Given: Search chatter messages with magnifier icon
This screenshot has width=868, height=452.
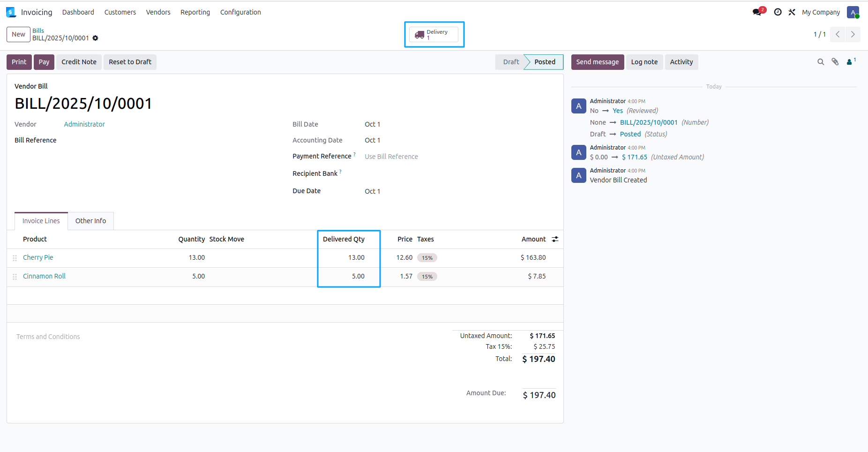Looking at the screenshot, I should [x=821, y=62].
